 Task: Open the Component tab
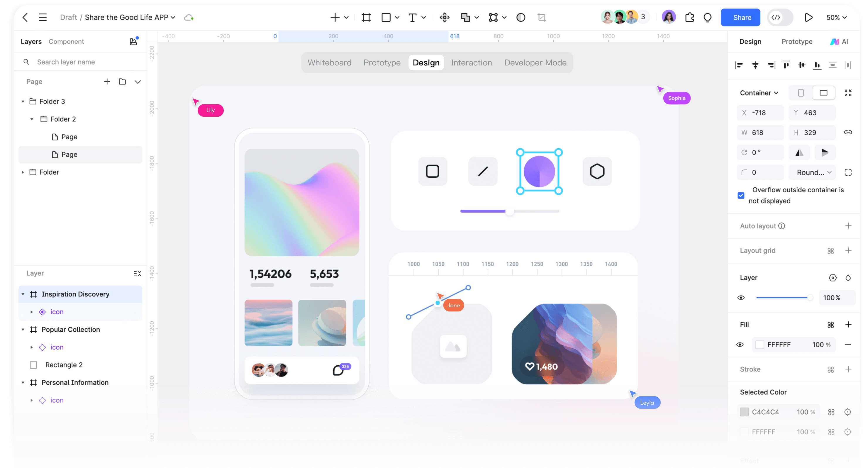coord(66,41)
